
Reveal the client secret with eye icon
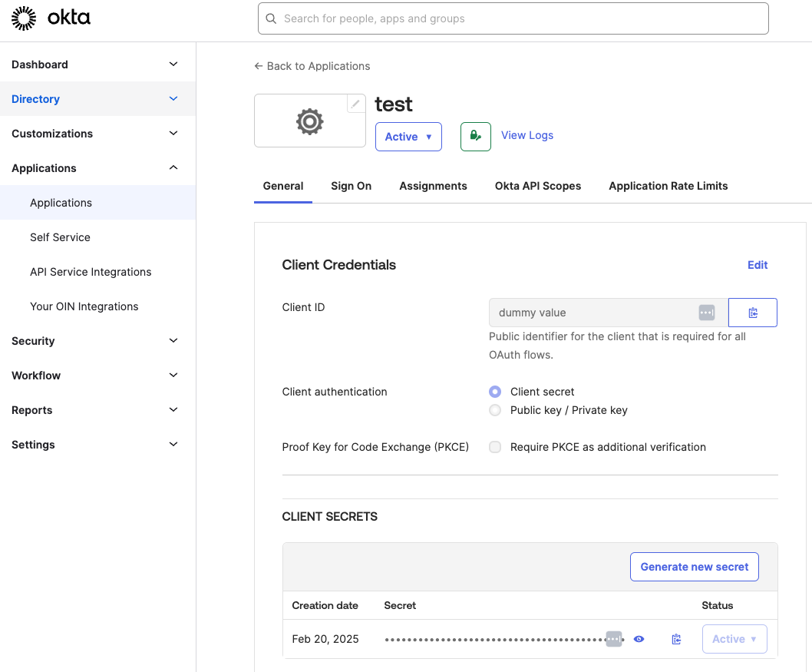[x=639, y=639]
